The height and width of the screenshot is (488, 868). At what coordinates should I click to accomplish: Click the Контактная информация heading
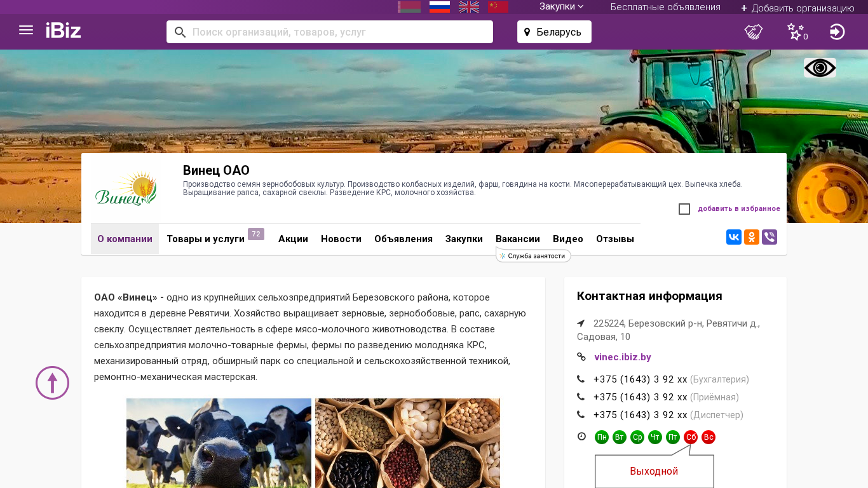pos(649,296)
